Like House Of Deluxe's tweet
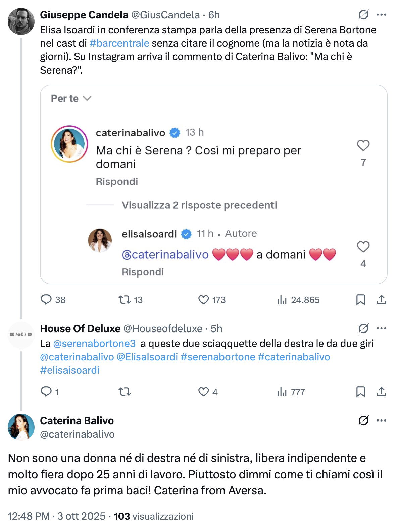 203,392
